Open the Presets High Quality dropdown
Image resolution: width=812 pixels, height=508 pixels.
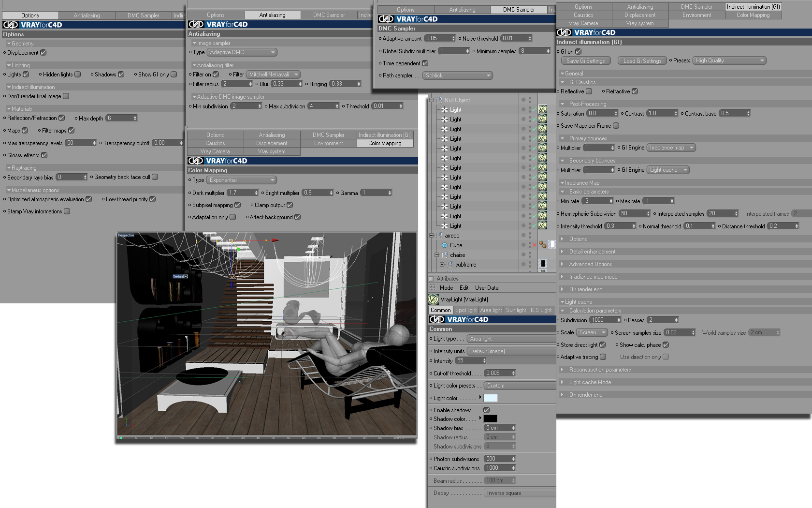point(730,60)
